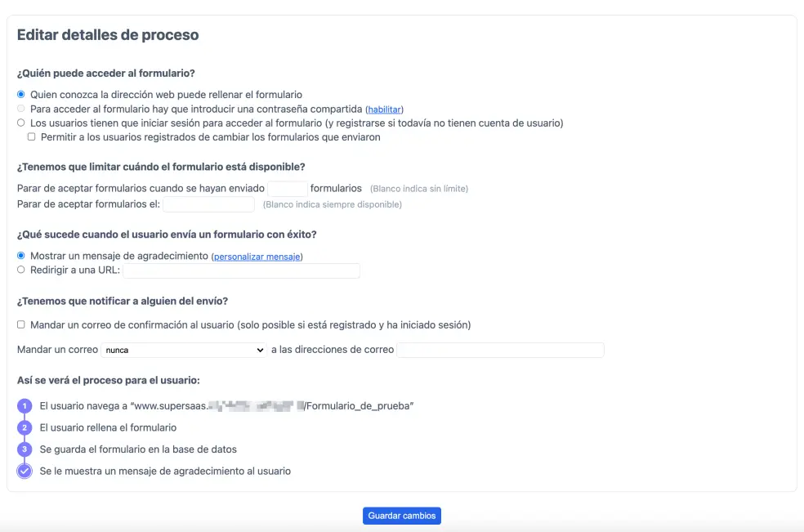Click the 'Guardar cambios' button
Screen dimensions: 804x532
(401, 516)
